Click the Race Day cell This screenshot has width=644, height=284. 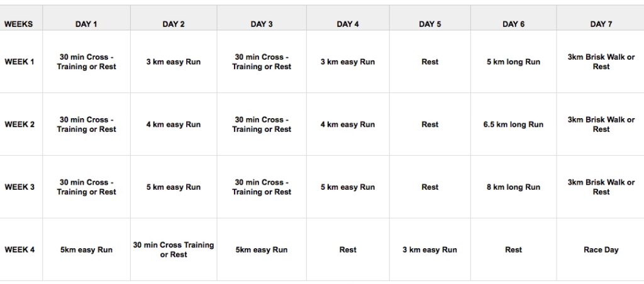click(601, 250)
